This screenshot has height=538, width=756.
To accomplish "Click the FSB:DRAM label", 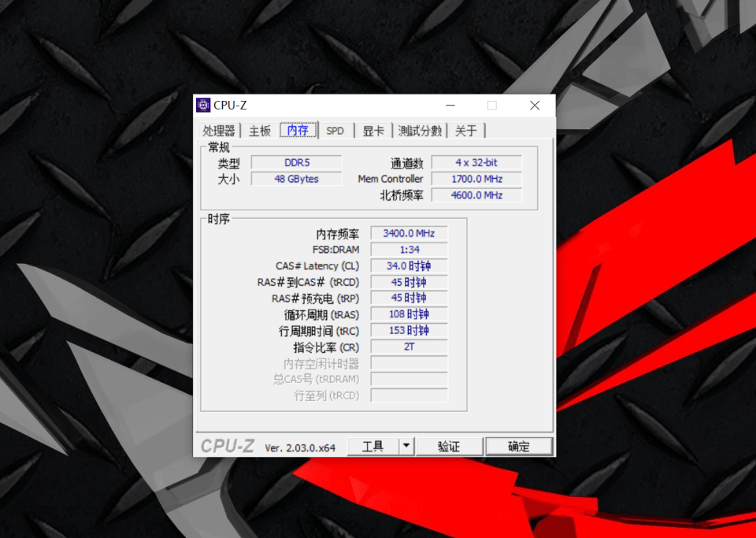I will point(335,250).
